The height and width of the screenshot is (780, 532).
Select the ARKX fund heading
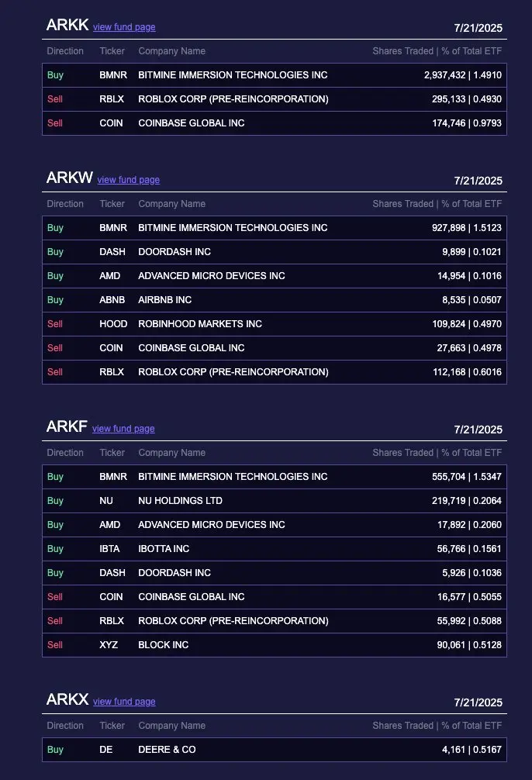pos(67,699)
